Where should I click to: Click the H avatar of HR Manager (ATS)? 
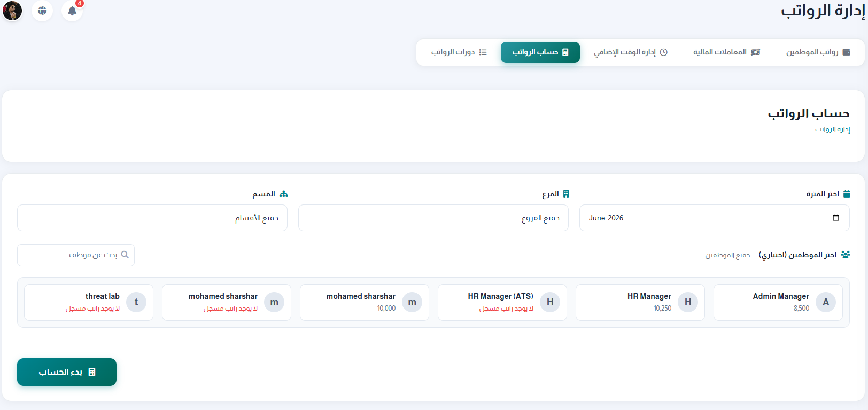550,302
